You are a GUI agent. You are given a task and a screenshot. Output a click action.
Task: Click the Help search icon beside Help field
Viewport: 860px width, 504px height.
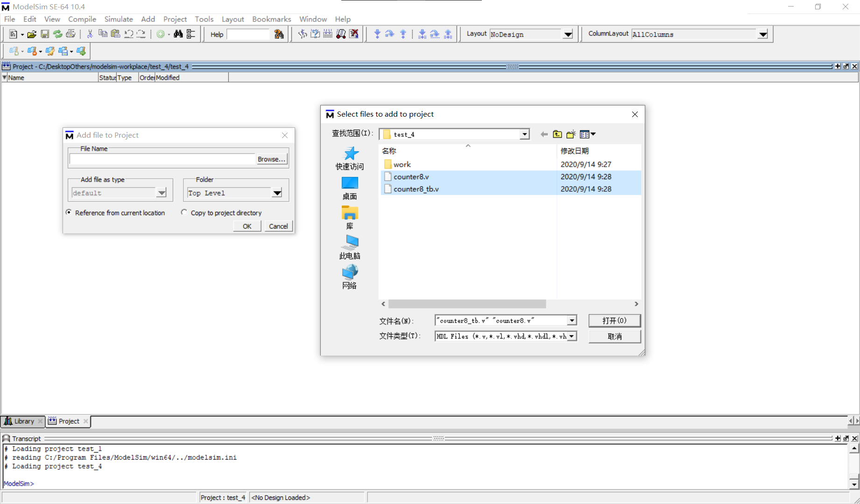[279, 34]
